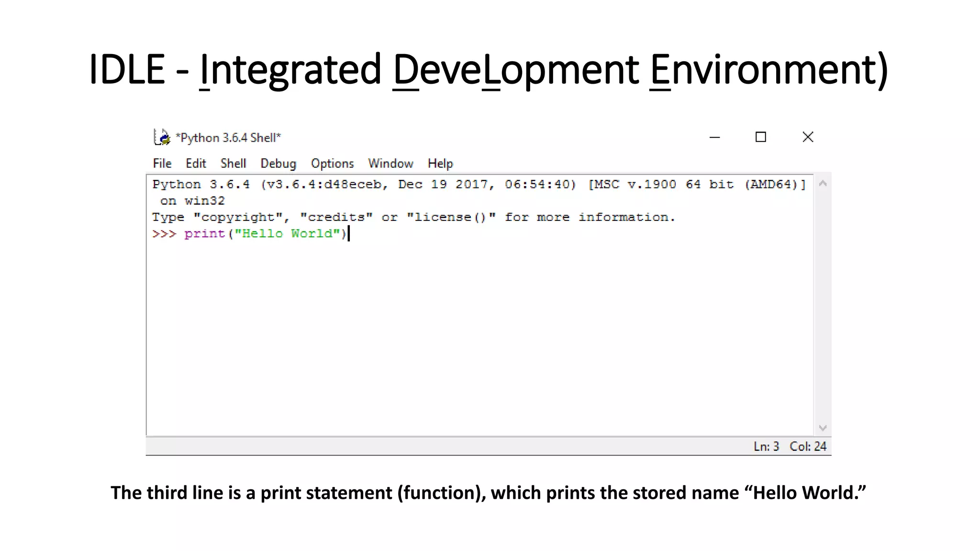Click the scrollbar up arrow
This screenshot has width=980, height=551.
tap(823, 184)
